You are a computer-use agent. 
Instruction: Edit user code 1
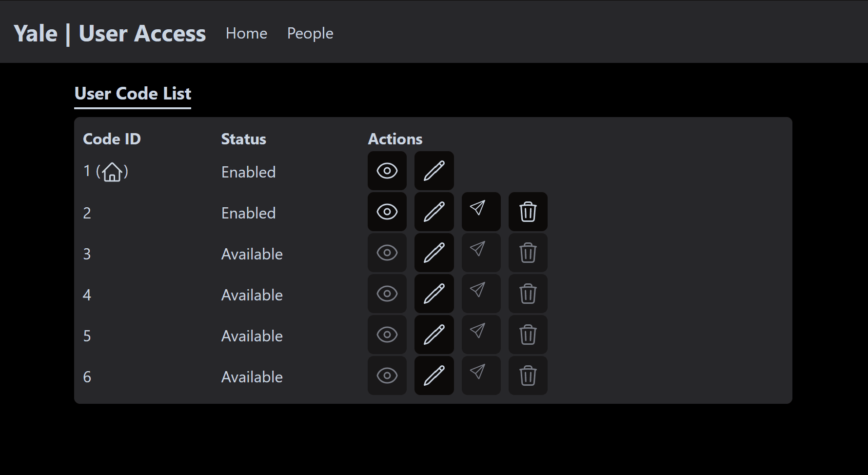tap(434, 171)
